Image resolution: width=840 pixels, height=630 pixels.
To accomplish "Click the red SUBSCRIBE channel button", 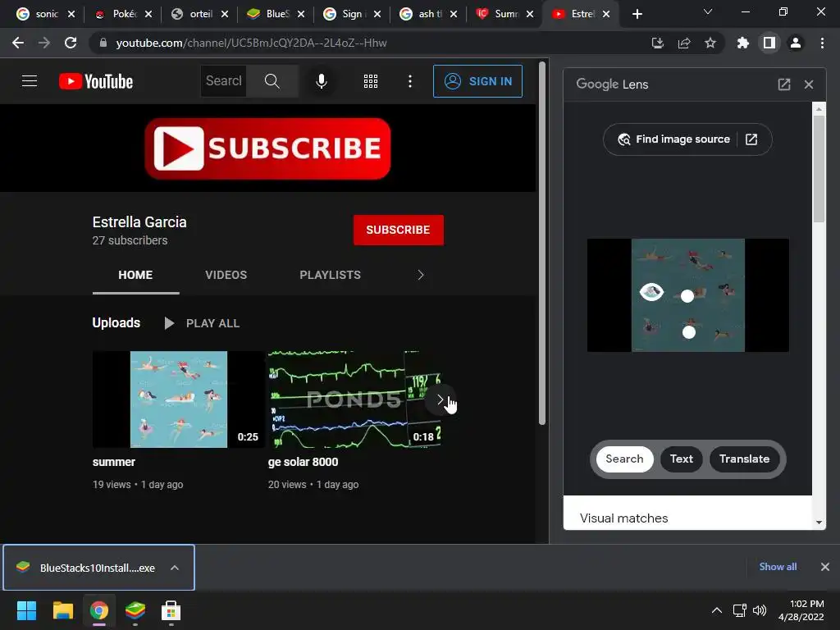I will coord(398,230).
